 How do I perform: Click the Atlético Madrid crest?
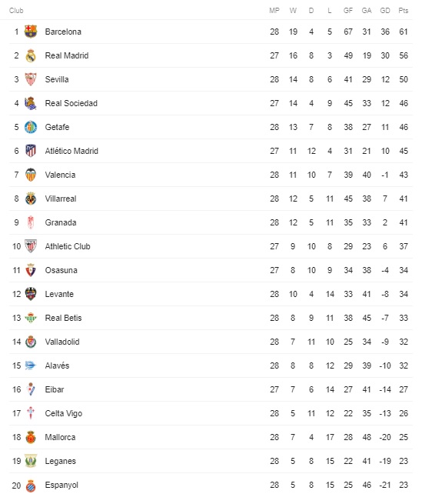point(31,151)
